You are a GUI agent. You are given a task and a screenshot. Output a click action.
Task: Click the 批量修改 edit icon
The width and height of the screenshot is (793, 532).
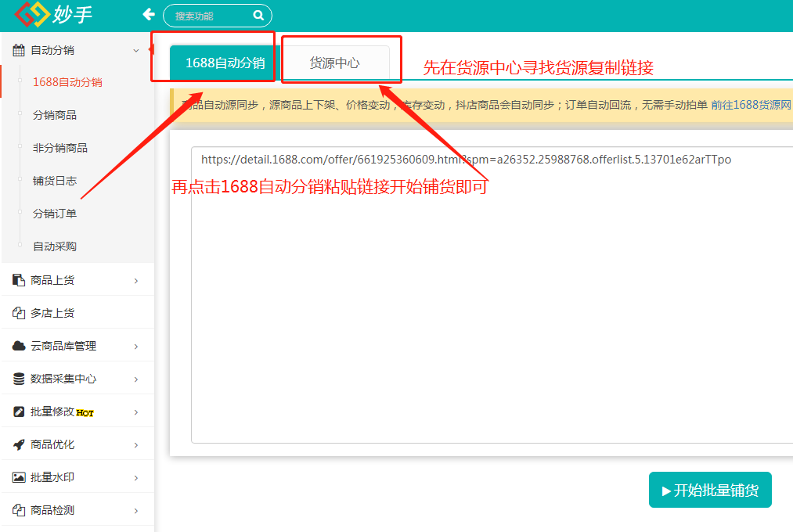pos(19,412)
